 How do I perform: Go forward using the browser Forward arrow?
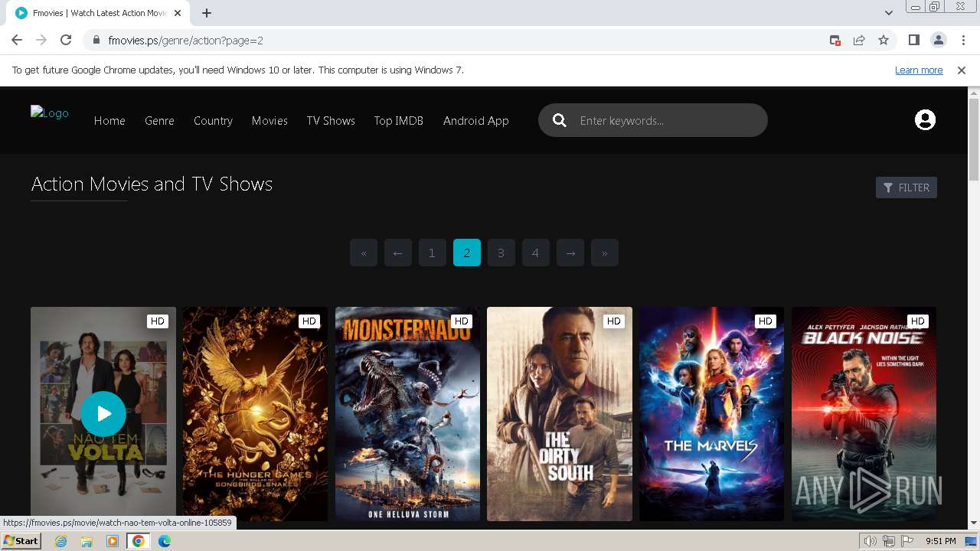point(41,40)
